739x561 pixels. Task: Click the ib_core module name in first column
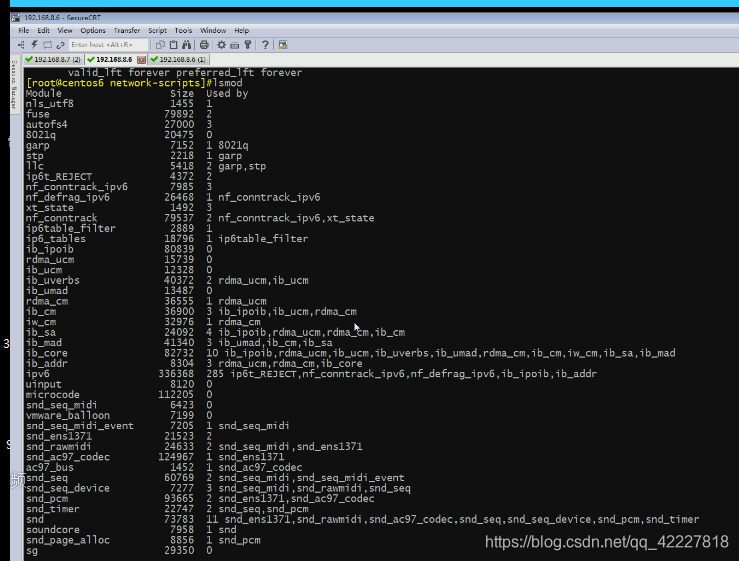pyautogui.click(x=47, y=353)
